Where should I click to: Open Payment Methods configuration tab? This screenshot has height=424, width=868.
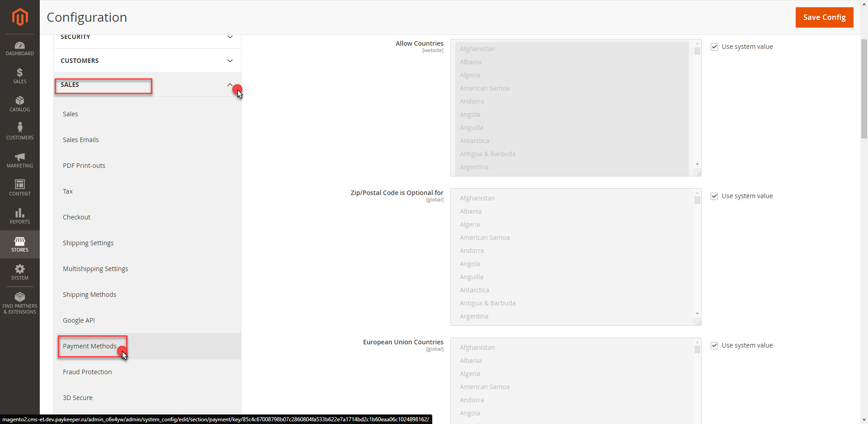point(90,346)
